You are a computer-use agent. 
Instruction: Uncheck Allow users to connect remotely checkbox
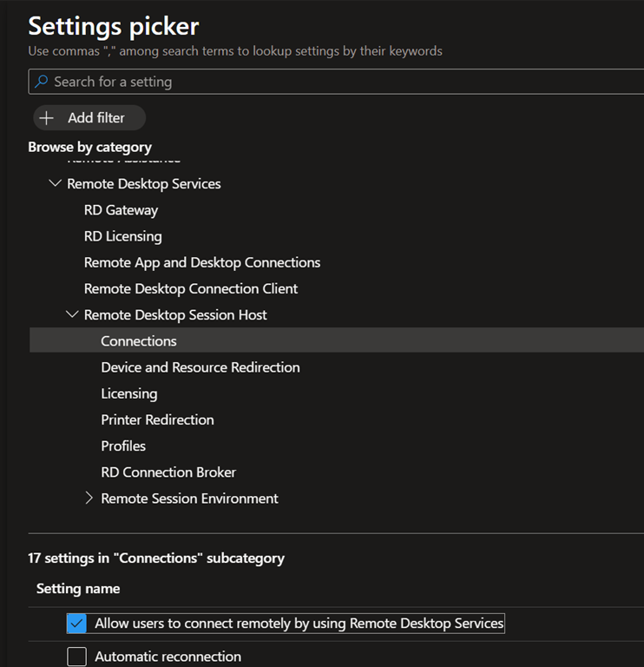pyautogui.click(x=76, y=624)
